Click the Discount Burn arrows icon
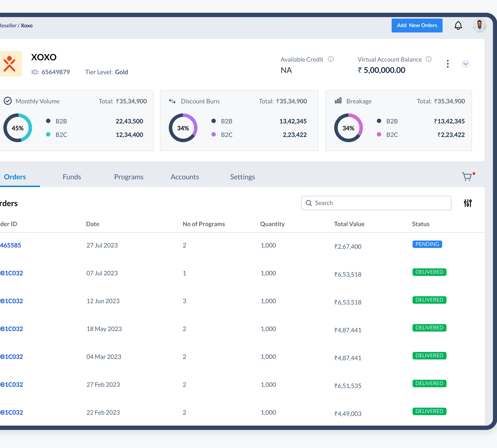Screen dimensions: 497x448 (172, 101)
